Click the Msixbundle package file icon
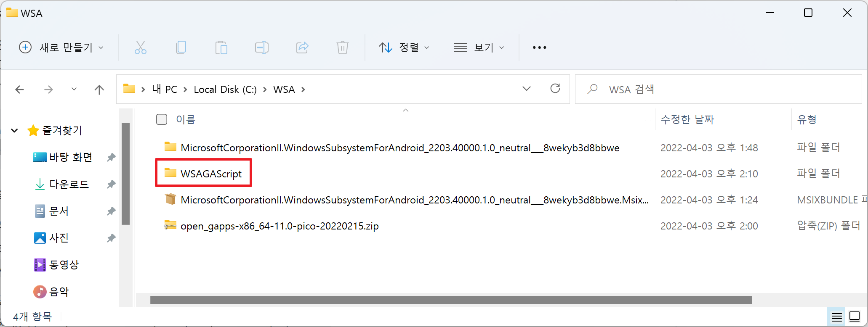This screenshot has height=327, width=868. tap(170, 199)
